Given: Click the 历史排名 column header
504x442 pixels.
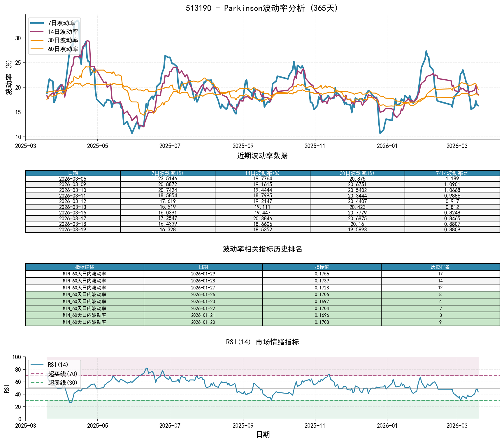Looking at the screenshot, I should coord(440,267).
